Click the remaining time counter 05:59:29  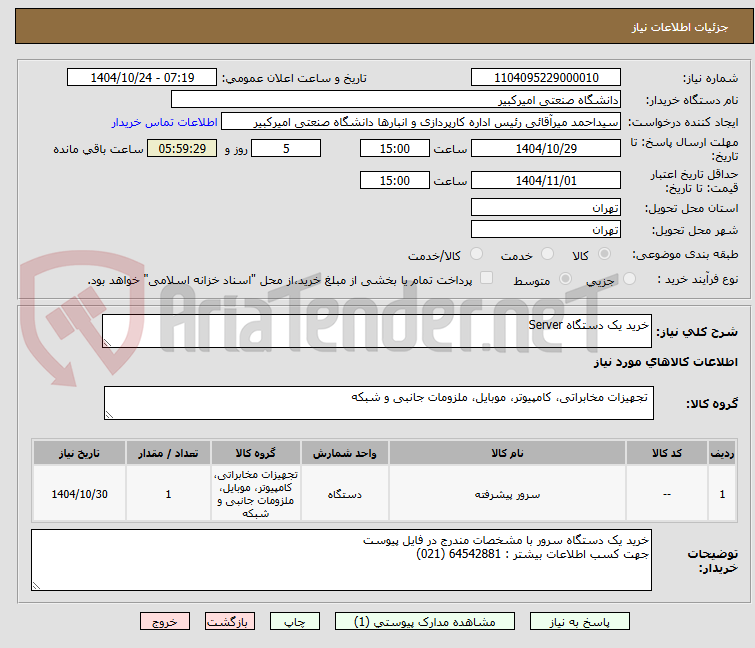pos(182,148)
